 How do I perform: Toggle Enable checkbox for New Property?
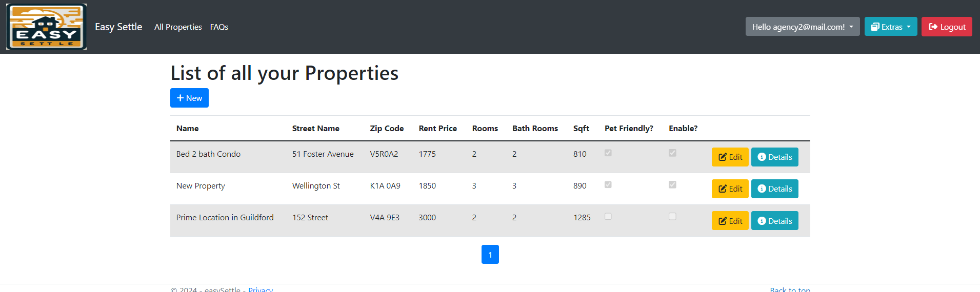coord(672,184)
